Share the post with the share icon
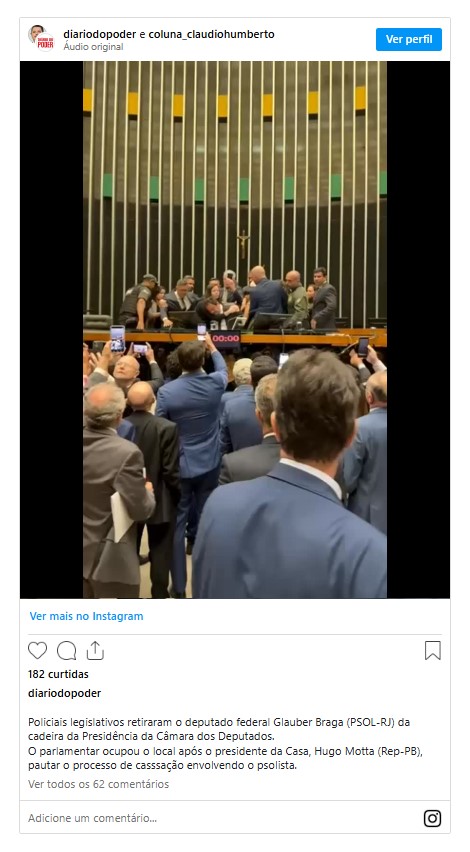 click(95, 650)
